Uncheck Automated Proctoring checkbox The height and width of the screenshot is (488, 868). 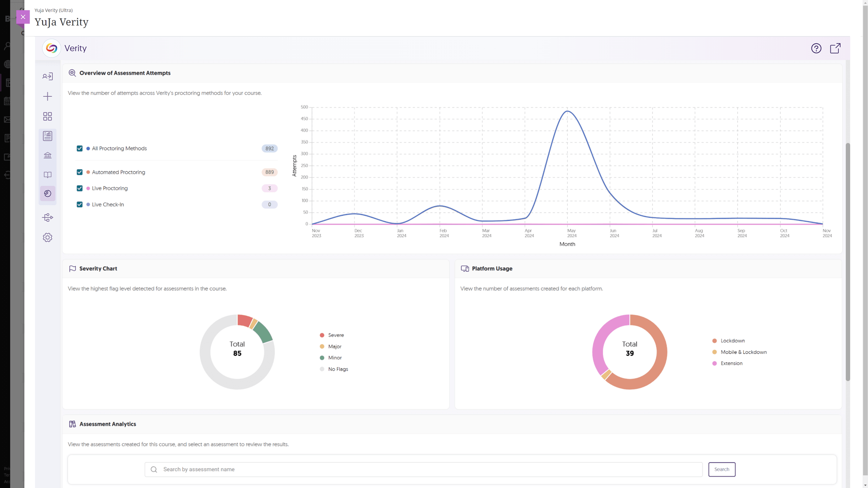(80, 172)
